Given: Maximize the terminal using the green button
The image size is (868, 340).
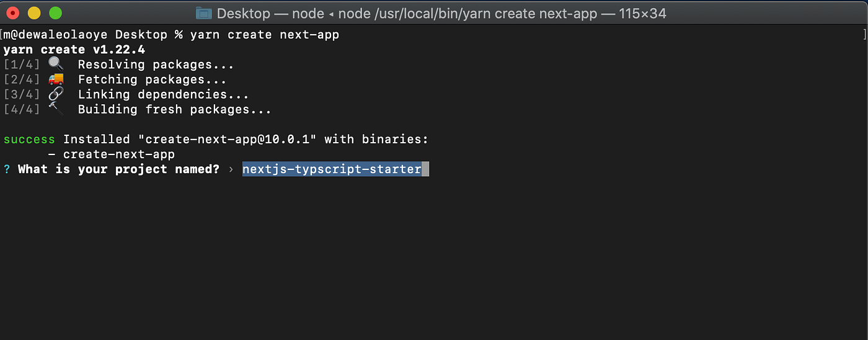Looking at the screenshot, I should (x=55, y=13).
